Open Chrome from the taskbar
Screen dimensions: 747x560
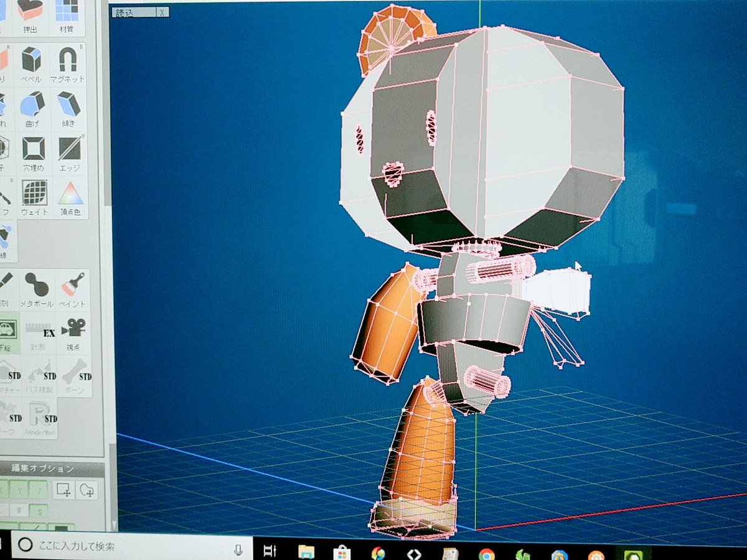click(x=486, y=554)
